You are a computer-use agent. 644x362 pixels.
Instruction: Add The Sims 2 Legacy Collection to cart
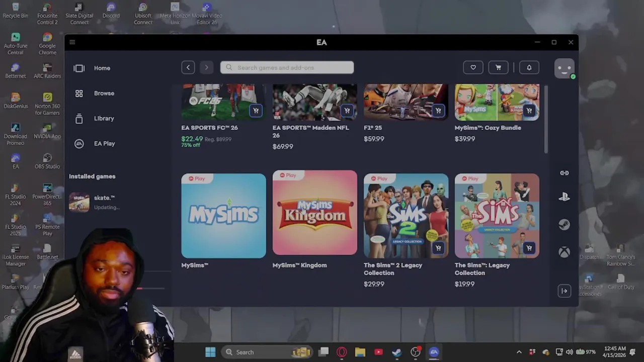438,248
